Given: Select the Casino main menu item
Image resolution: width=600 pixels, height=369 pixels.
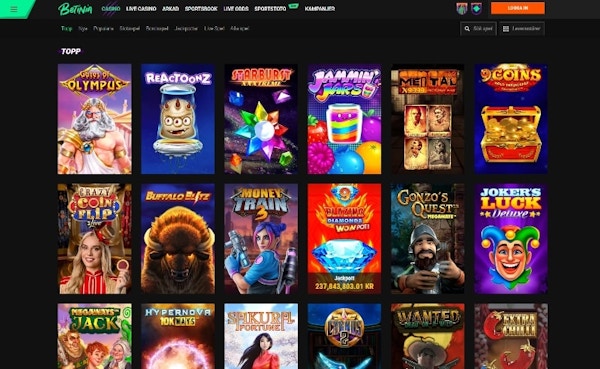Looking at the screenshot, I should 111,8.
